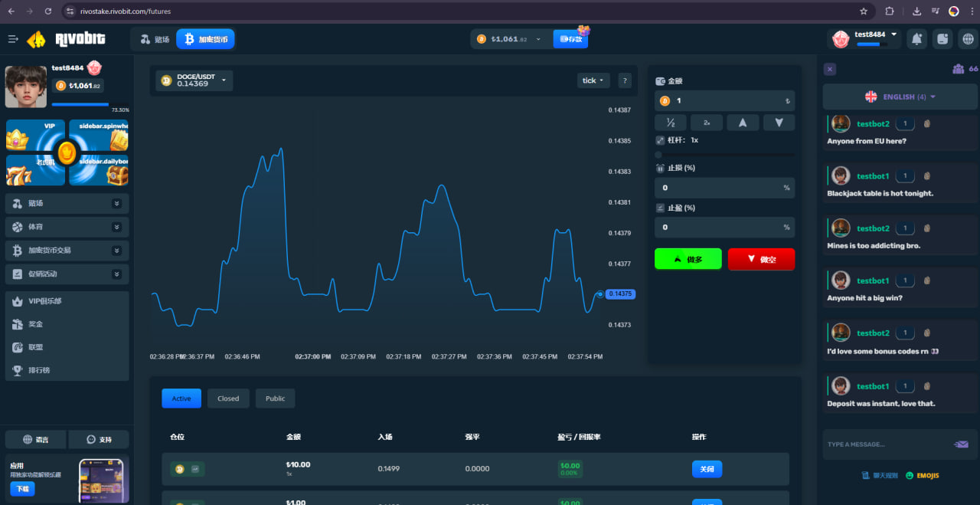Double the amount with 2x button
The width and height of the screenshot is (980, 505).
(707, 123)
